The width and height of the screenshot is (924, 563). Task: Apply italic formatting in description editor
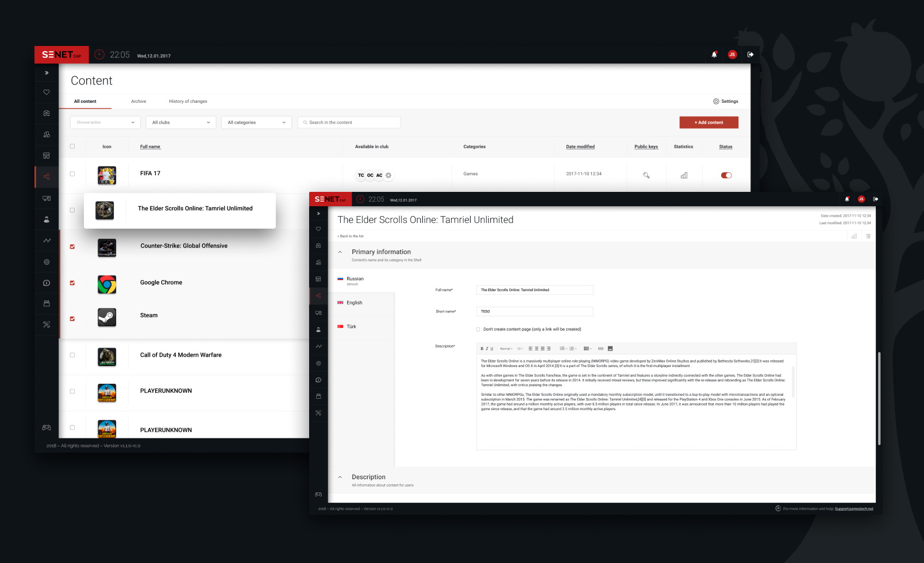[x=487, y=349]
